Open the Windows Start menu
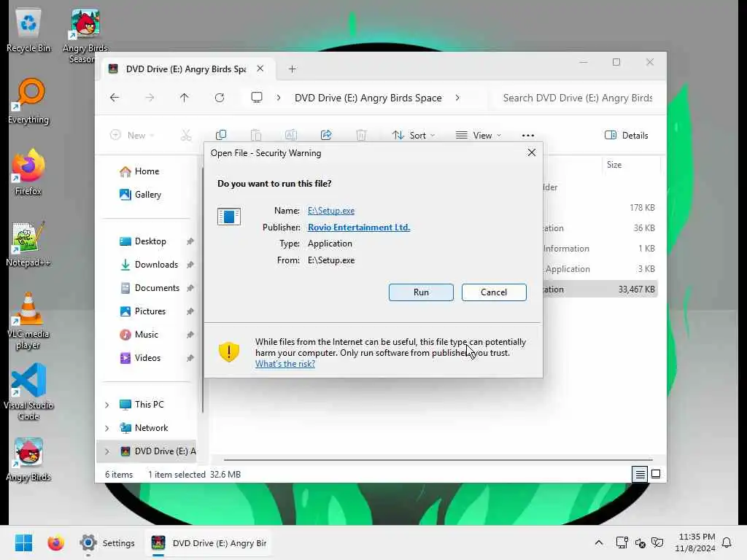Viewport: 747px width, 560px height. click(x=23, y=542)
